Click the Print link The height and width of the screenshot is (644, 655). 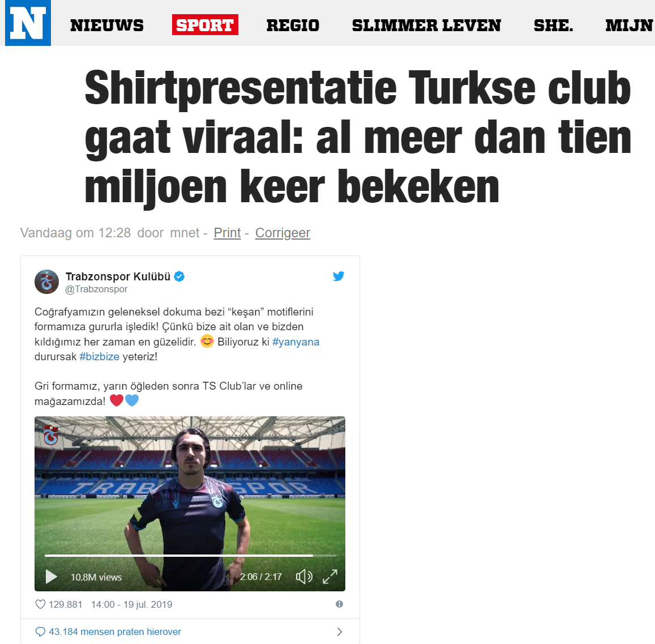(227, 233)
